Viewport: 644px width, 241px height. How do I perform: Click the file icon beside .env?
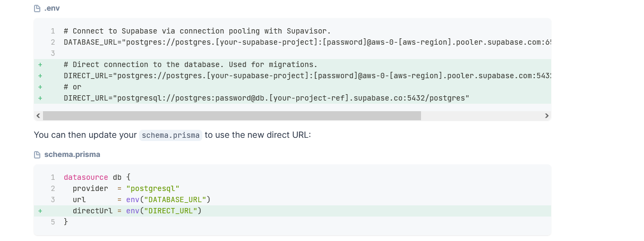point(37,9)
